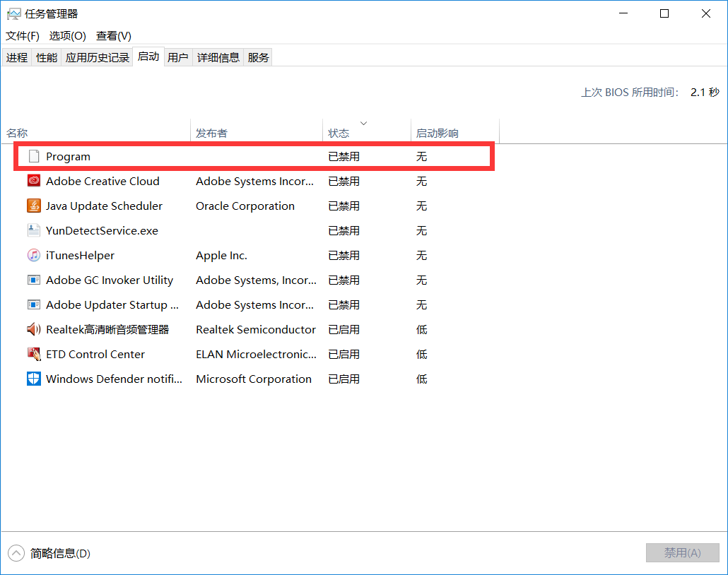Click Adobe Systems, Incor... publisher of GC Invoker

pyautogui.click(x=257, y=280)
